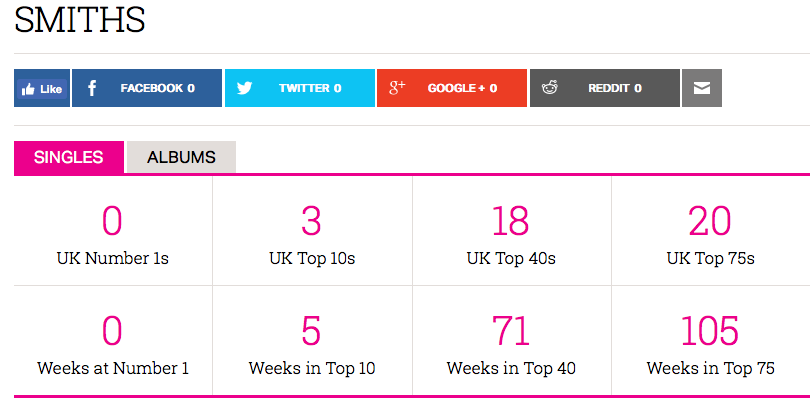Switch to the ALBUMS tab
812x412 pixels.
pyautogui.click(x=181, y=157)
